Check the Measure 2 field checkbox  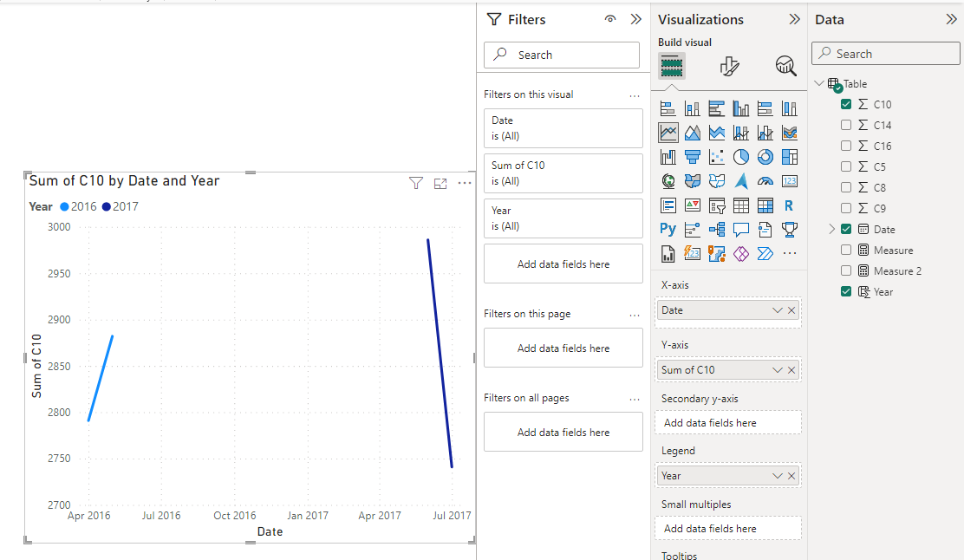pyautogui.click(x=846, y=271)
